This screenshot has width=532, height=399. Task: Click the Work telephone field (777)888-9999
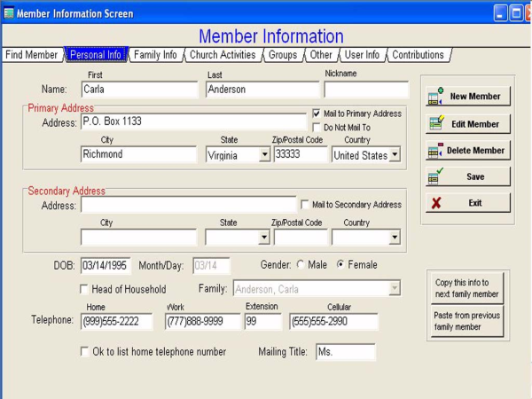click(202, 321)
